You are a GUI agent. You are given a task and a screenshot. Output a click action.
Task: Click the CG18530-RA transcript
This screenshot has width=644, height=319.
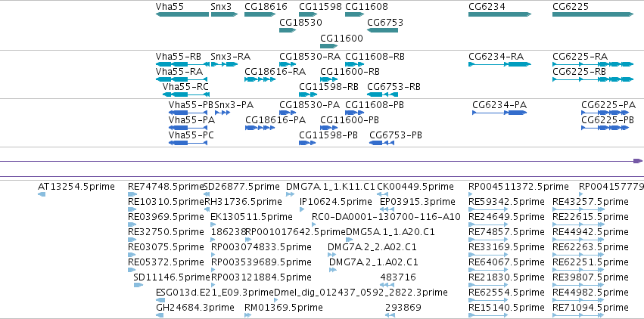pos(288,64)
